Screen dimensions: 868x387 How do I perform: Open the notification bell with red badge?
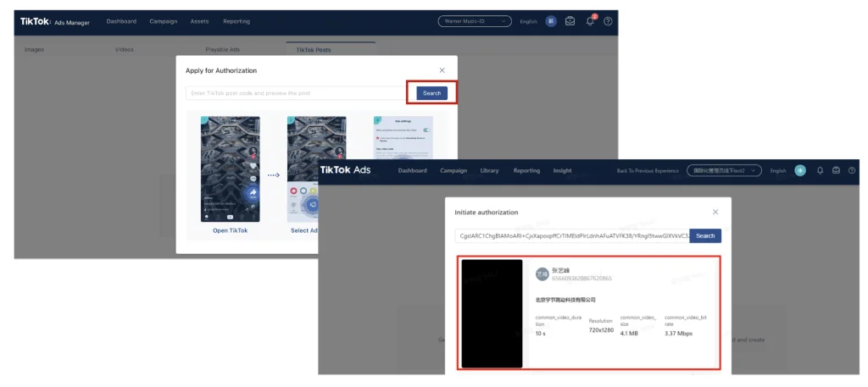590,21
